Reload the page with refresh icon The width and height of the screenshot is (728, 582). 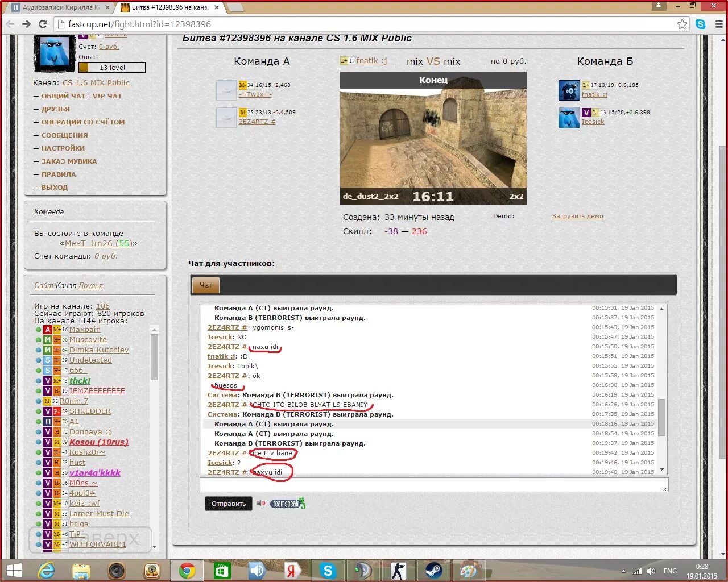tap(43, 24)
